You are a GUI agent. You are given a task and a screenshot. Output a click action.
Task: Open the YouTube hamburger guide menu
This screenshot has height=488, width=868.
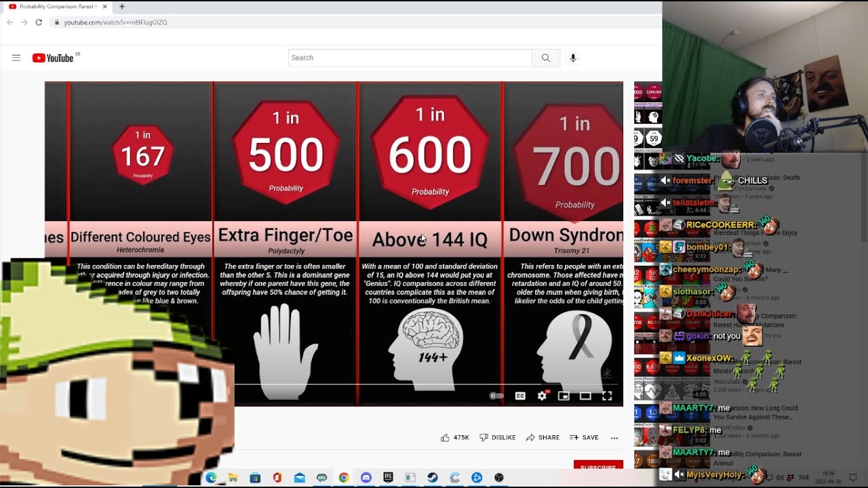(16, 58)
